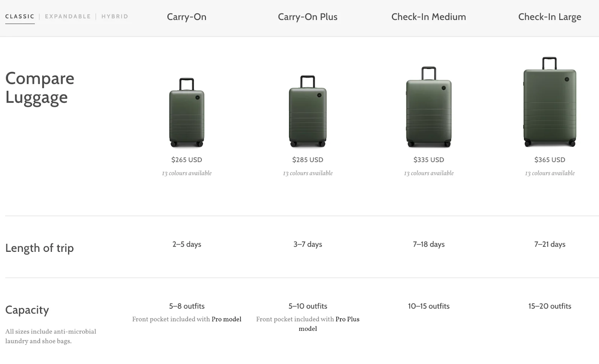599x364 pixels.
Task: Open the Pro Plus model link
Action: [x=347, y=319]
